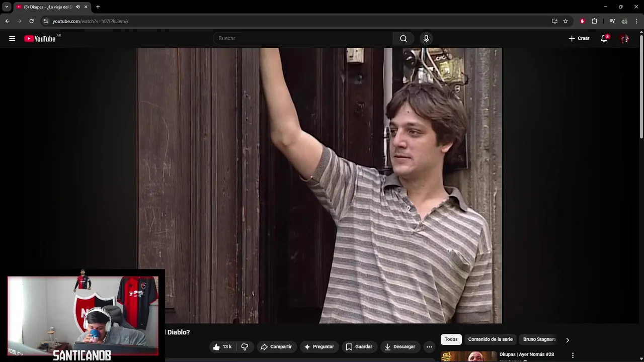Like the video with 13 k thumbs up
The height and width of the screenshot is (362, 644).
click(x=222, y=347)
